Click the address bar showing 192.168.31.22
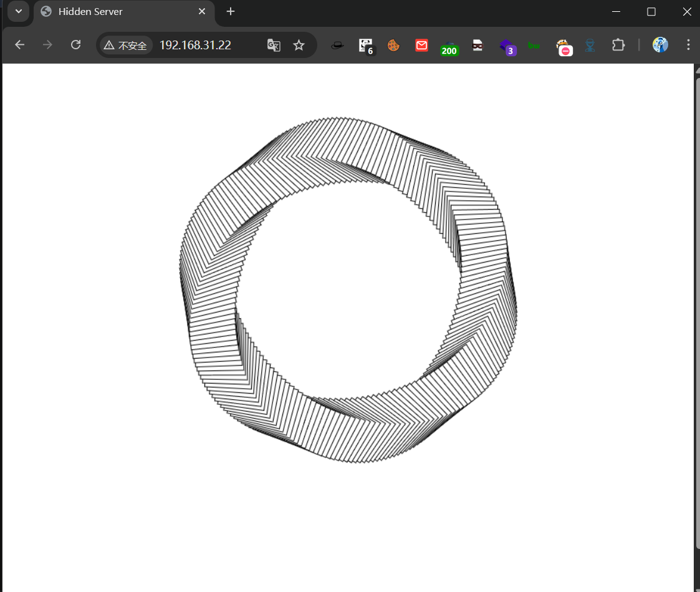This screenshot has width=700, height=592. (x=206, y=45)
